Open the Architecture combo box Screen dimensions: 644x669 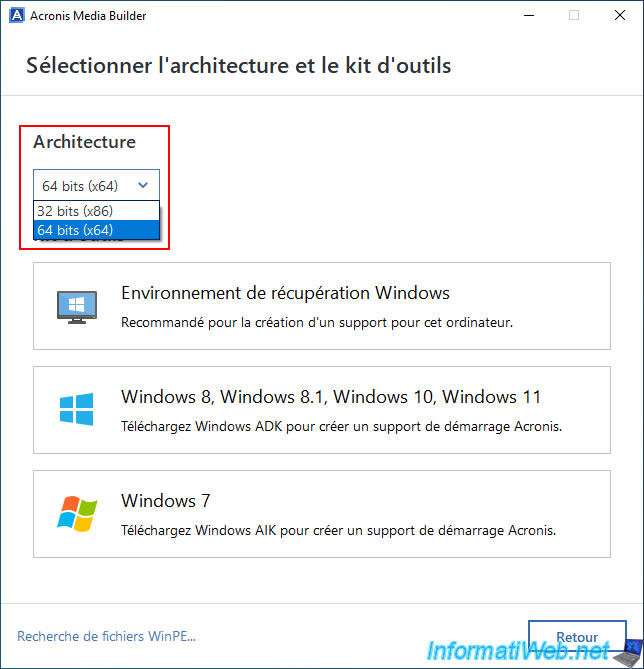(x=95, y=185)
